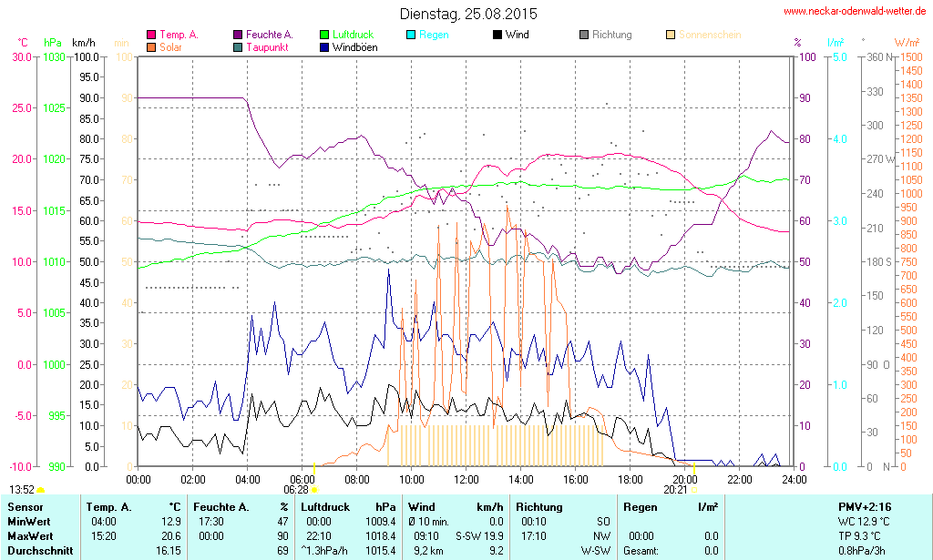933x560 pixels.
Task: Click the yellow icon beside 13:52
Action: click(x=40, y=490)
